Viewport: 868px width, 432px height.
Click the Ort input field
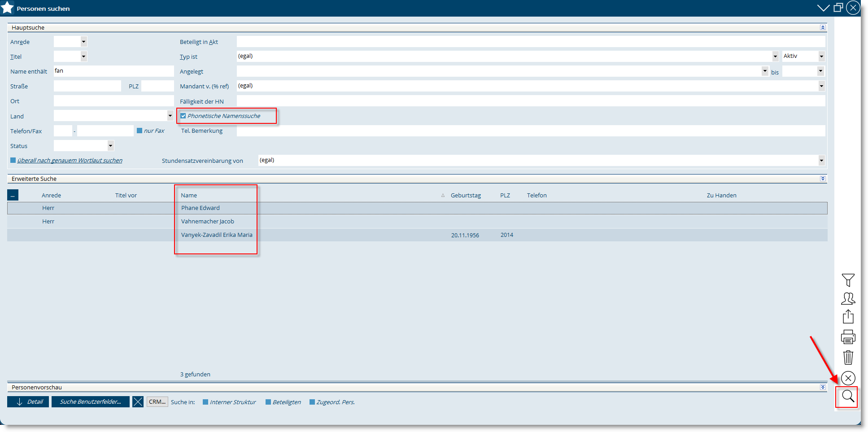point(113,101)
